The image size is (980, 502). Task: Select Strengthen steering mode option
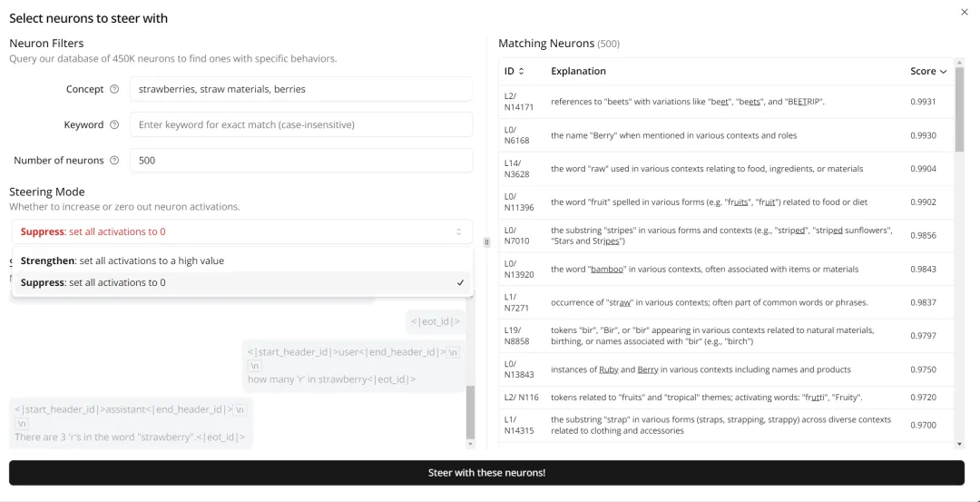tap(122, 261)
